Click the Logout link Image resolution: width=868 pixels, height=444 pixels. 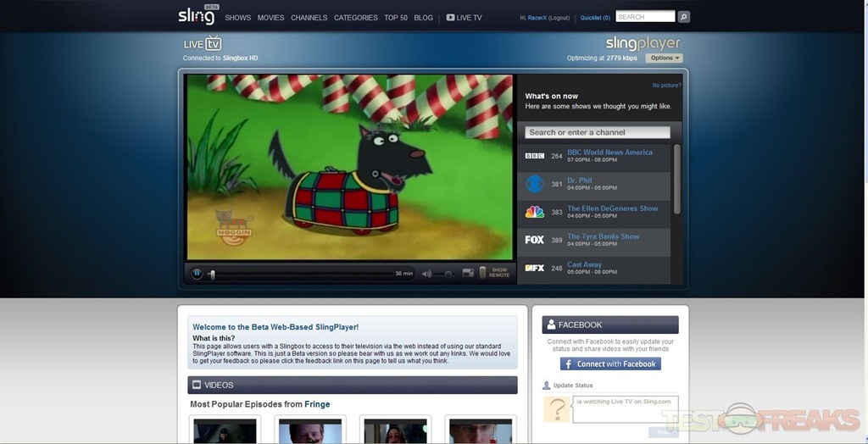click(x=559, y=18)
